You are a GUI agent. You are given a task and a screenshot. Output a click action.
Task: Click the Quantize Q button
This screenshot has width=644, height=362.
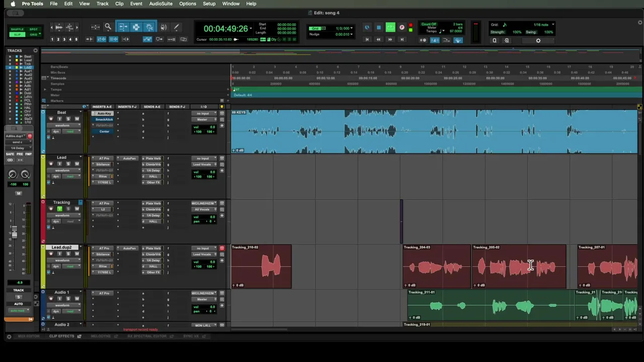tap(495, 41)
